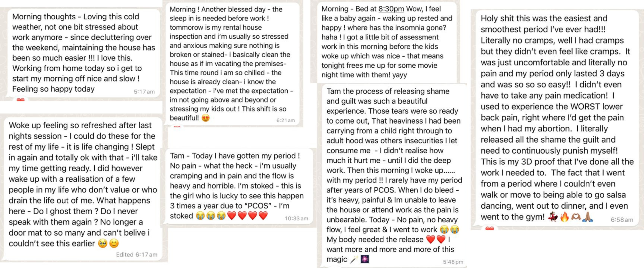Click the last red heart before 10:33 am
Image resolution: width=644 pixels, height=268 pixels.
click(x=263, y=216)
